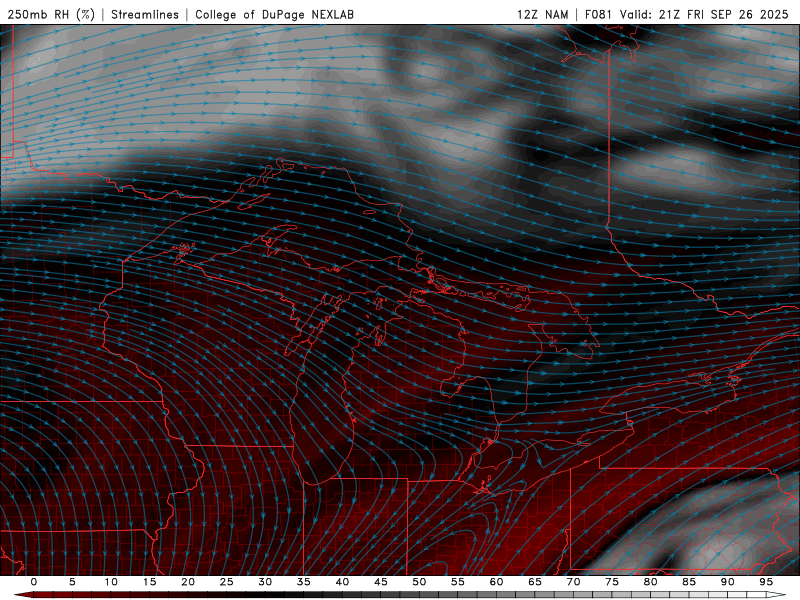Click the colorbar label "95"
This screenshot has height=600, width=800.
pos(766,582)
